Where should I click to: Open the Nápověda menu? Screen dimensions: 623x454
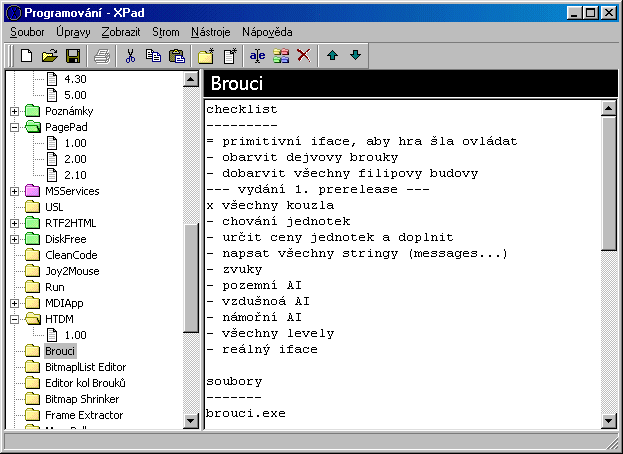[x=267, y=32]
